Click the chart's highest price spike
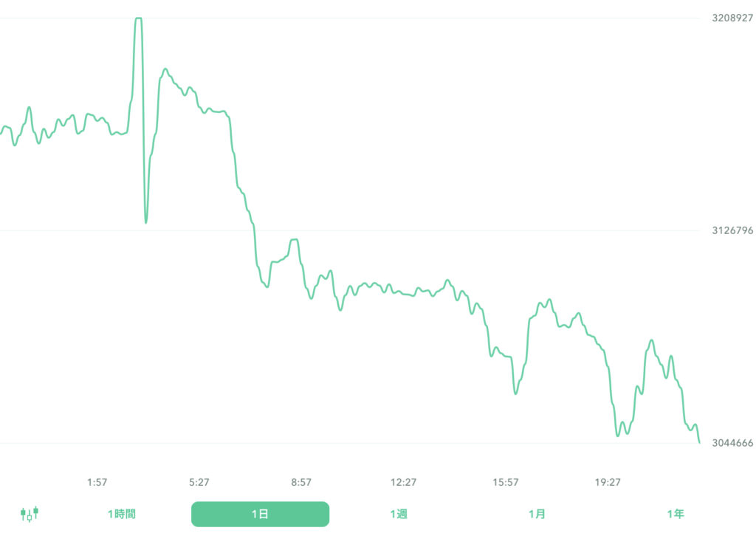756x536 pixels. (x=137, y=18)
